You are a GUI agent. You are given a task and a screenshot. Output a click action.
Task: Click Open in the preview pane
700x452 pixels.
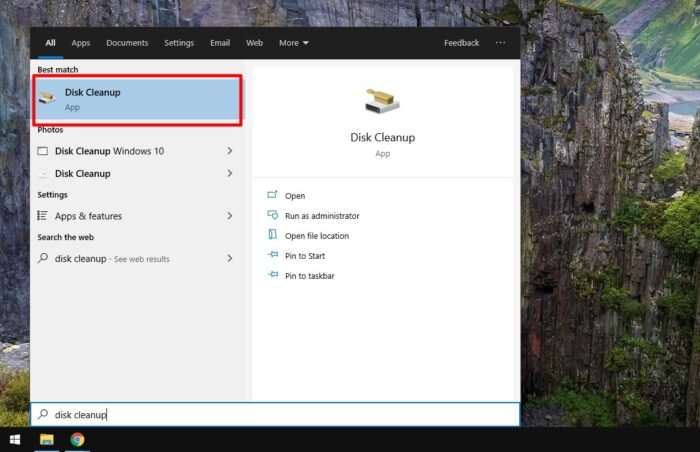click(x=295, y=196)
